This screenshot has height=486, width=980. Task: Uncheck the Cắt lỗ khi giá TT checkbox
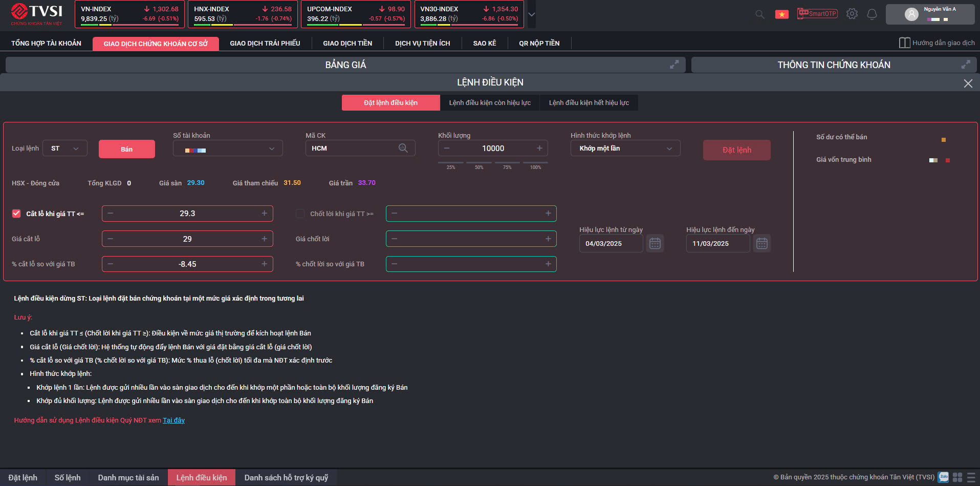[16, 214]
